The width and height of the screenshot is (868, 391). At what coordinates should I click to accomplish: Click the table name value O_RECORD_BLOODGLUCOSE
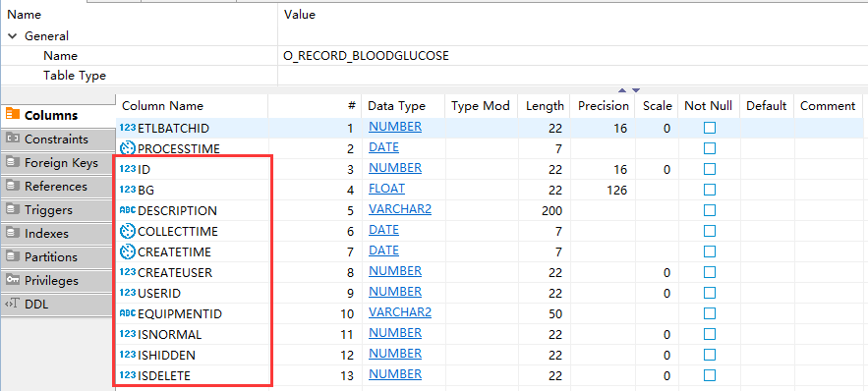pos(366,56)
